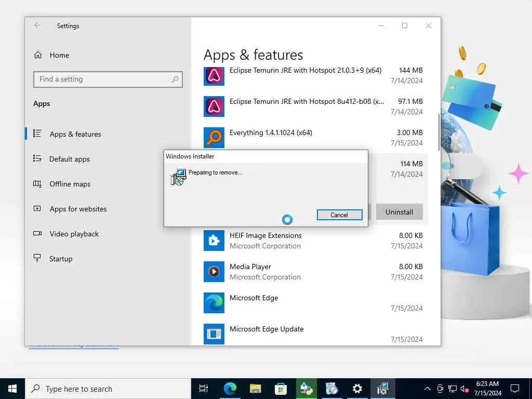The height and width of the screenshot is (399, 532).
Task: Click the search magnifier in Find a setting
Action: click(175, 79)
